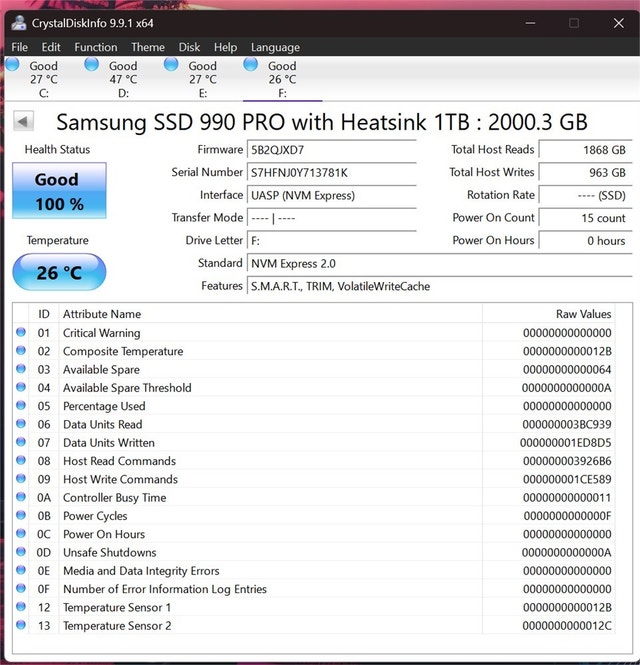
Task: Click the blue health icon for drive D:
Action: 92,65
